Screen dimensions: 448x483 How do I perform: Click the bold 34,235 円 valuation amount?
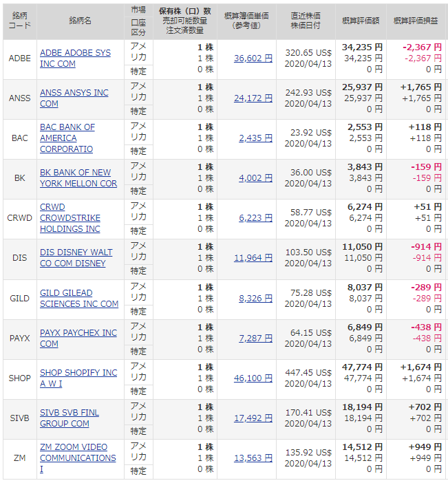pos(363,47)
